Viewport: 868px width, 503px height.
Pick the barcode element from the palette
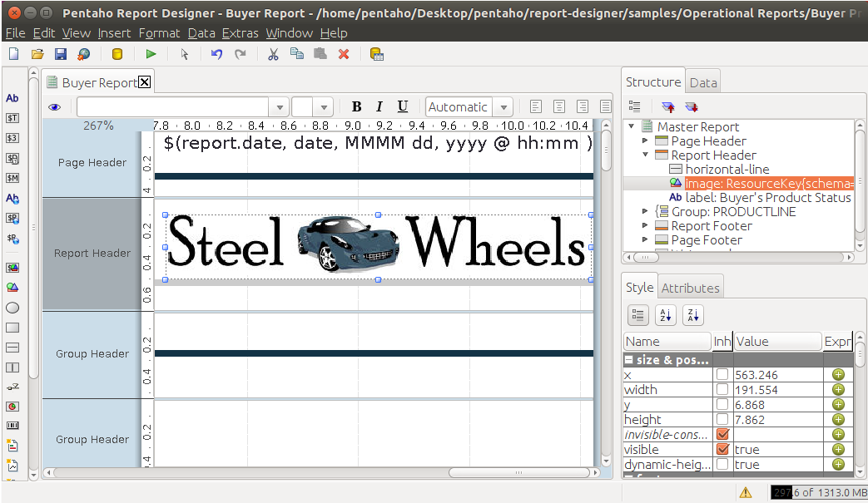tap(12, 426)
